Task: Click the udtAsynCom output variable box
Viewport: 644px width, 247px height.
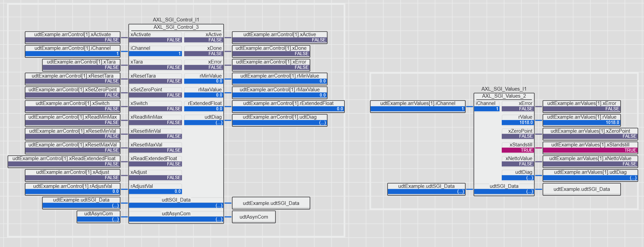Action: pyautogui.click(x=254, y=217)
